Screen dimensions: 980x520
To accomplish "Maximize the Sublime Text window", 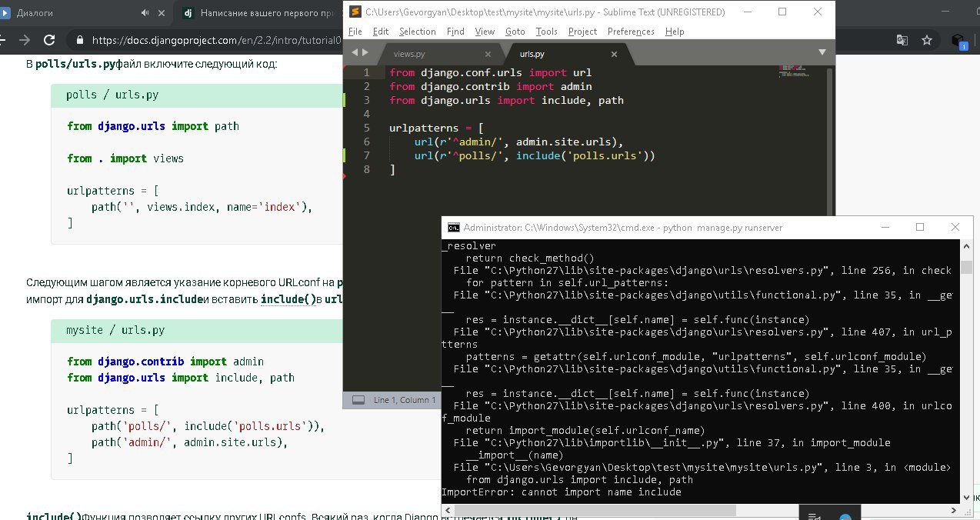I will (x=782, y=12).
